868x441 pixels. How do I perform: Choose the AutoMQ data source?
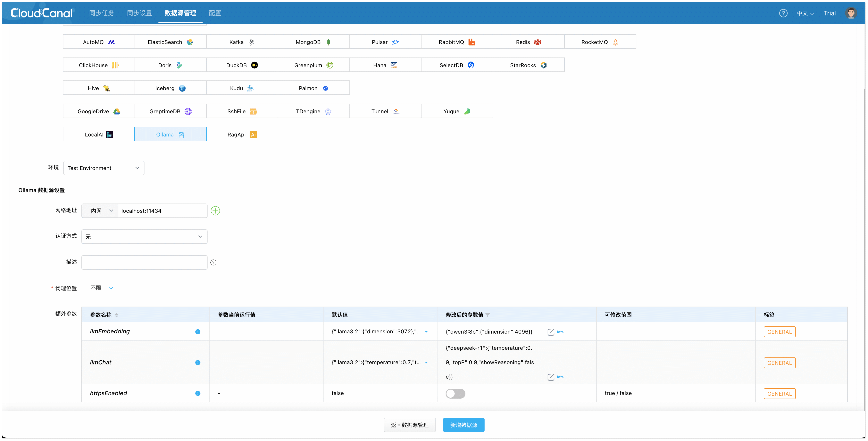(x=99, y=42)
